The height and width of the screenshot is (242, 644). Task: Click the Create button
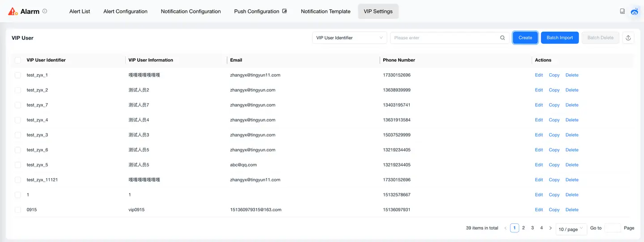pos(525,38)
